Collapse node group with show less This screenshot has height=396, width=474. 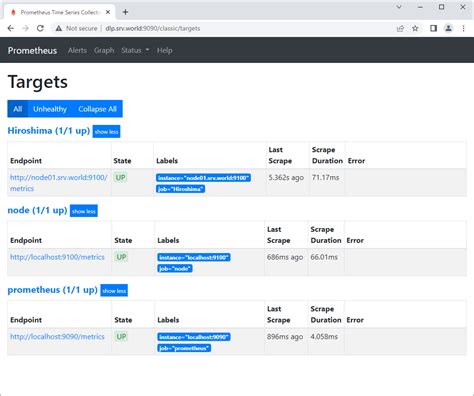(x=84, y=211)
